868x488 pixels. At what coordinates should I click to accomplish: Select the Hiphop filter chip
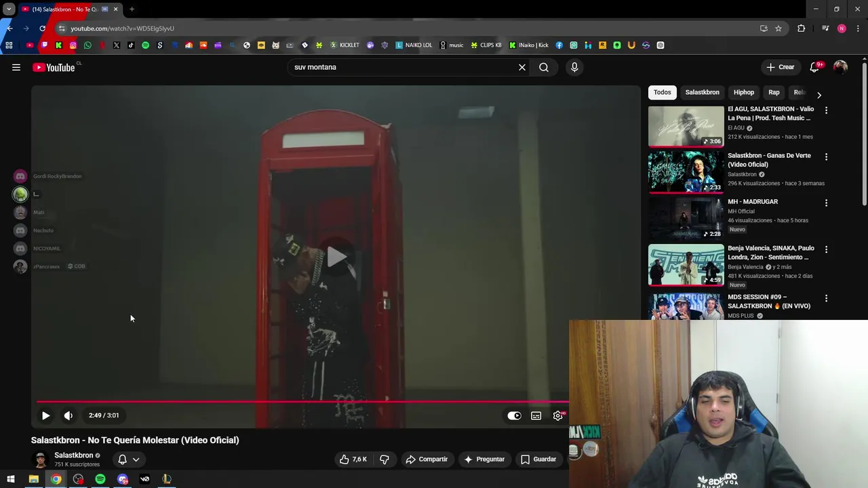(x=744, y=92)
